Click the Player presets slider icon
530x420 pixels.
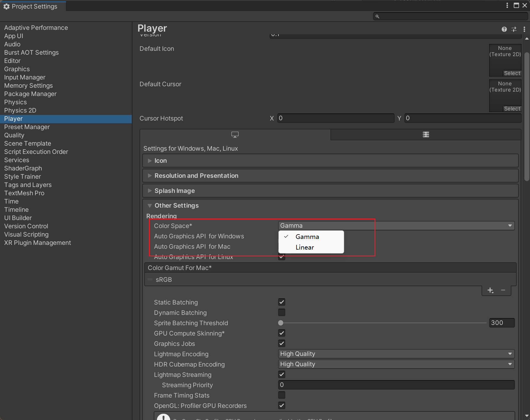pyautogui.click(x=514, y=29)
